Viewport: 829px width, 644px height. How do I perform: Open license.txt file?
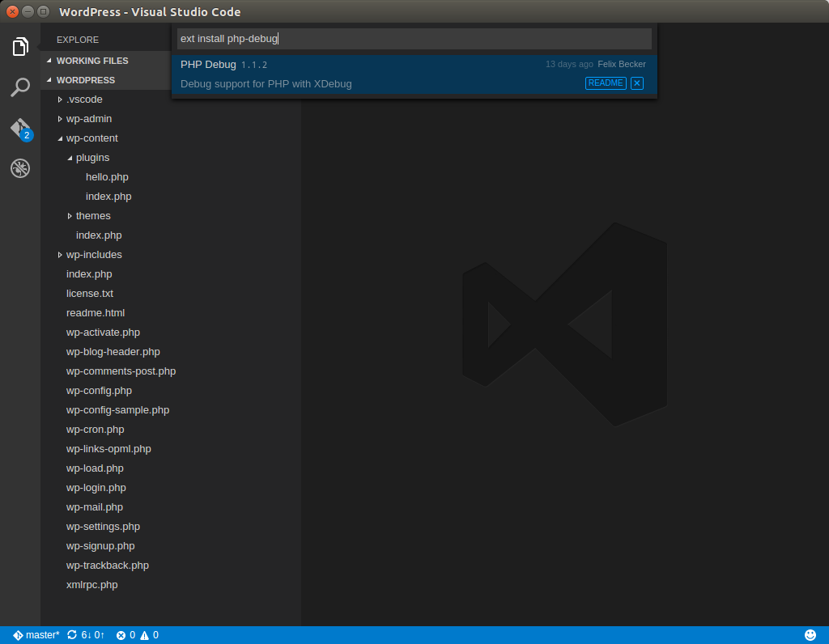pyautogui.click(x=90, y=293)
